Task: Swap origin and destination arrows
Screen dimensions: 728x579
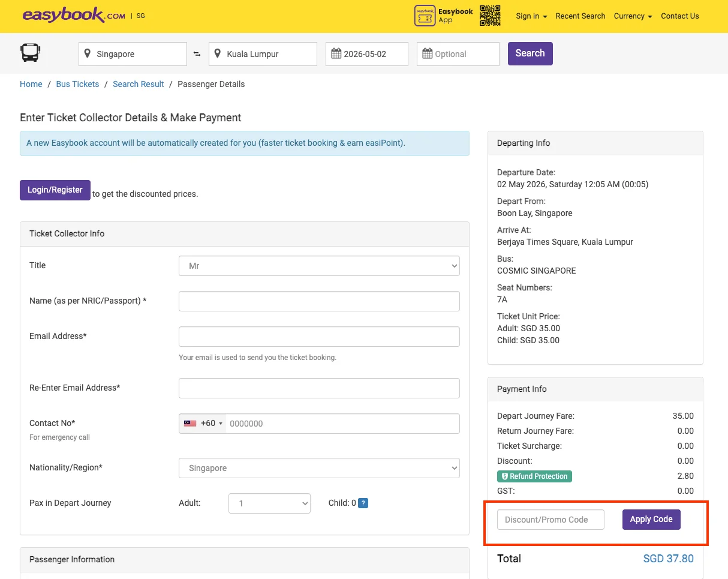Action: tap(197, 54)
